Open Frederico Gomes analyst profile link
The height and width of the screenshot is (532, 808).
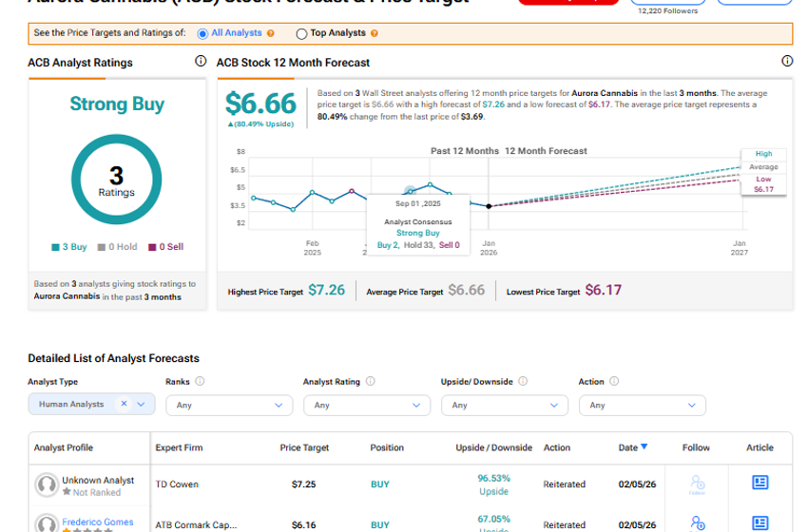click(96, 522)
